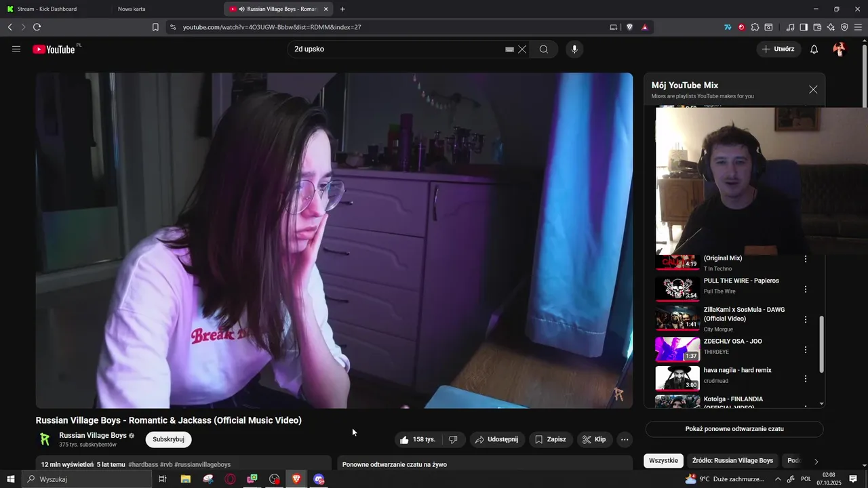Click Udostępnij share button
This screenshot has width=868, height=488.
point(496,439)
